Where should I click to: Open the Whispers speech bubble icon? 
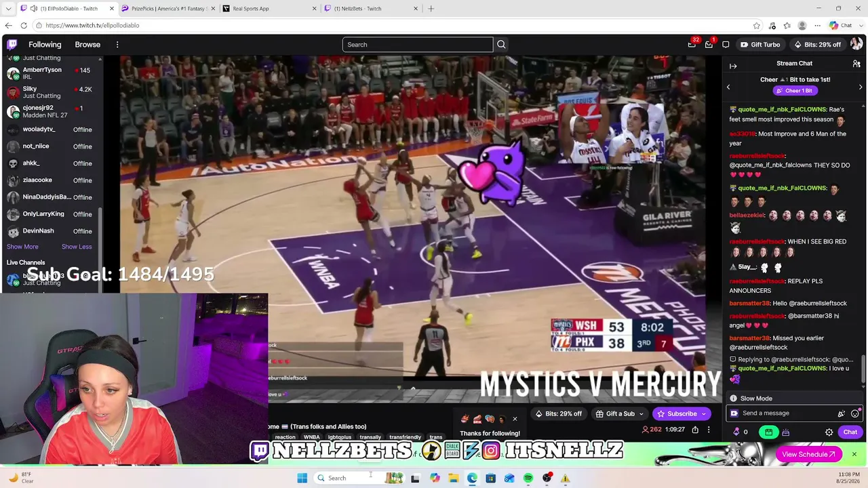[x=726, y=45]
